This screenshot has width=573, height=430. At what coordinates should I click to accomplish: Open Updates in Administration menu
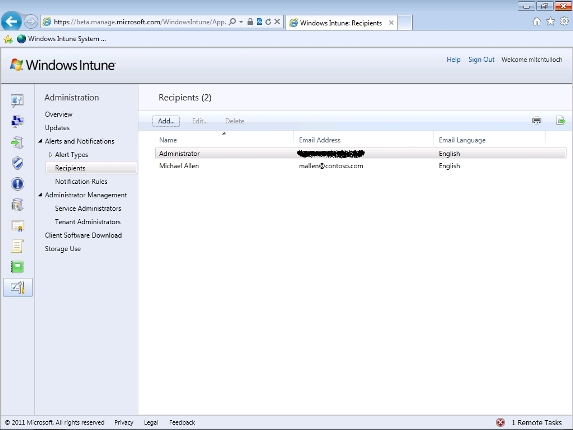point(57,128)
